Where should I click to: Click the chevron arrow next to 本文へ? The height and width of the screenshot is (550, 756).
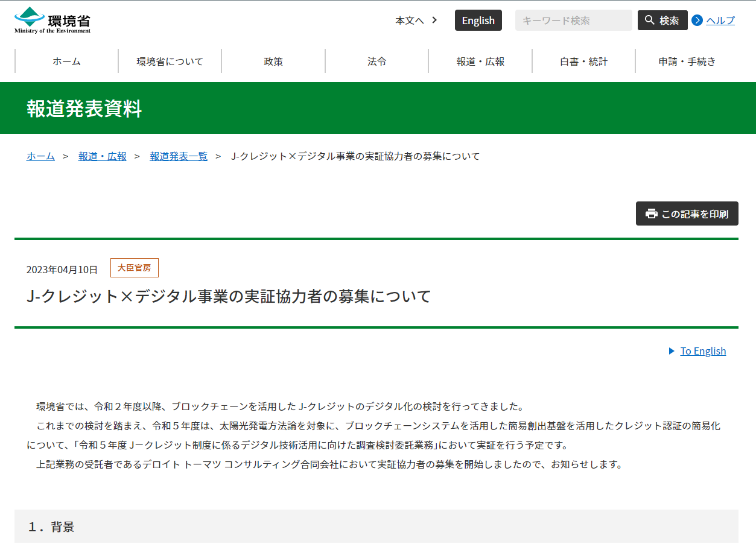pos(434,20)
